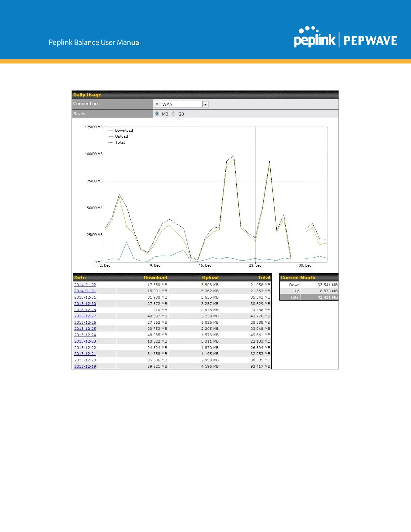The width and height of the screenshot is (411, 532).
Task: Click the 23. Dec axis label
Action: click(x=255, y=265)
